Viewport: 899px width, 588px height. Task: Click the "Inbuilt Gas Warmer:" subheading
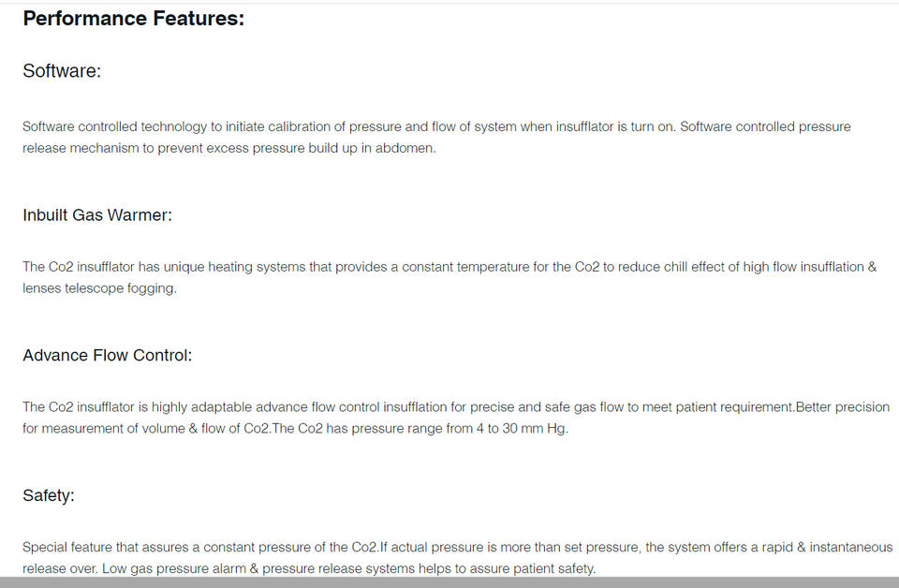pyautogui.click(x=97, y=215)
